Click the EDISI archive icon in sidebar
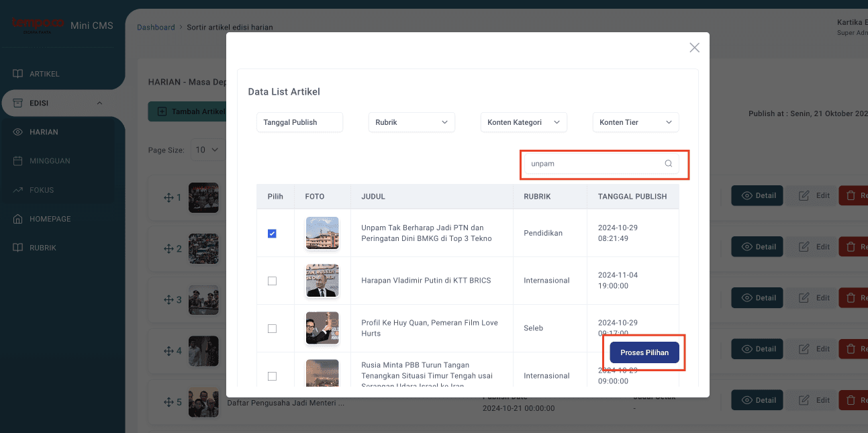The image size is (868, 433). click(x=18, y=103)
